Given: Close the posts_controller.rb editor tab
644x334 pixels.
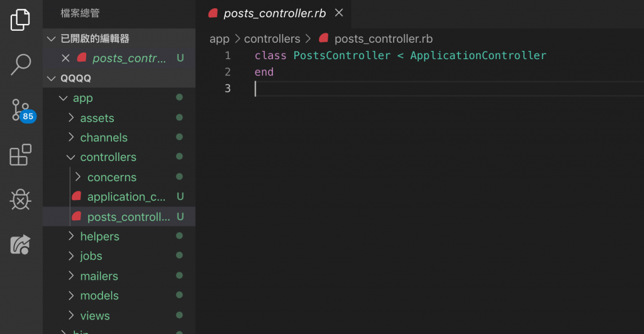Looking at the screenshot, I should point(339,13).
